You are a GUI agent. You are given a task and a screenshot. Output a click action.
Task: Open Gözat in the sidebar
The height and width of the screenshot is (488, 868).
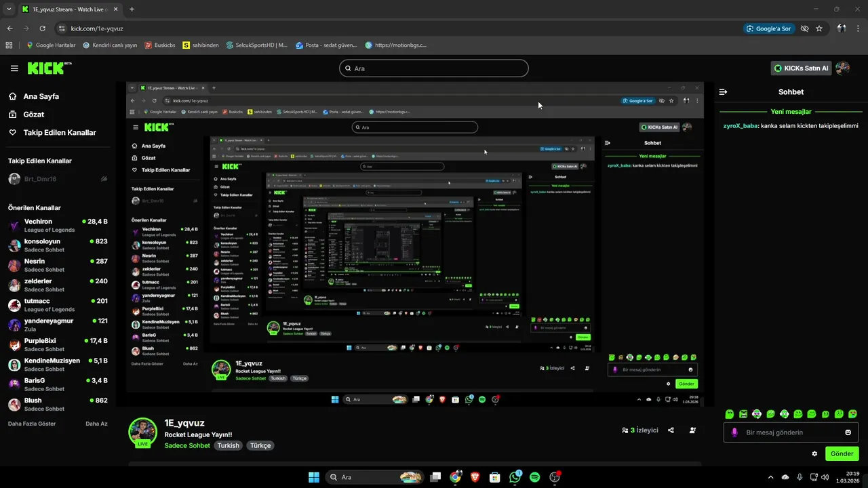[x=26, y=115]
